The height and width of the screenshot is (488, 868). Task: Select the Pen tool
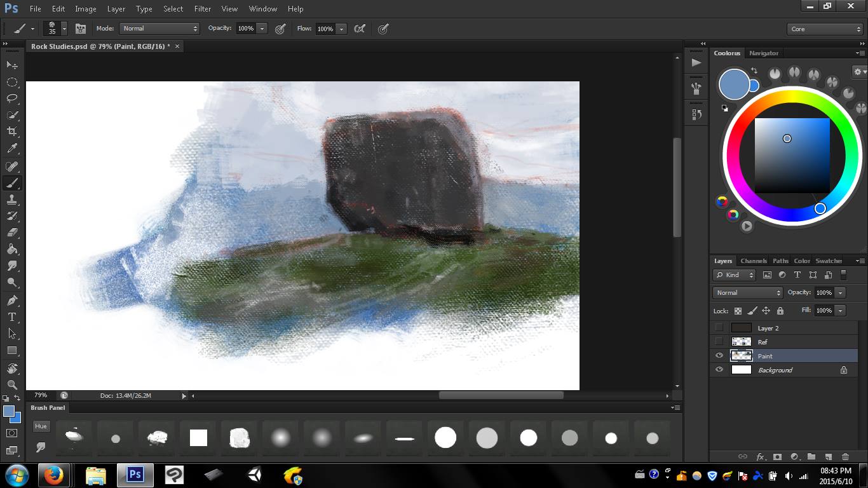[x=11, y=300]
